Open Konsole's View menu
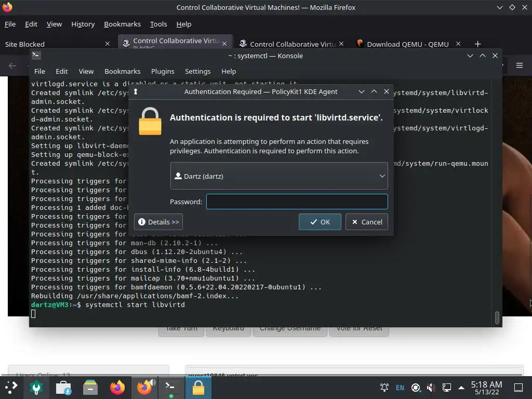Screen dimensions: 532x399 point(86,71)
